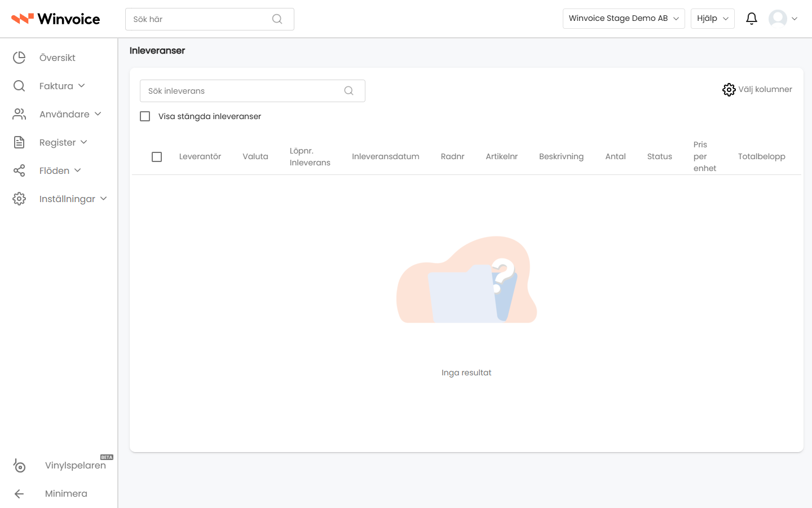Click the Översikt pie chart icon

19,58
